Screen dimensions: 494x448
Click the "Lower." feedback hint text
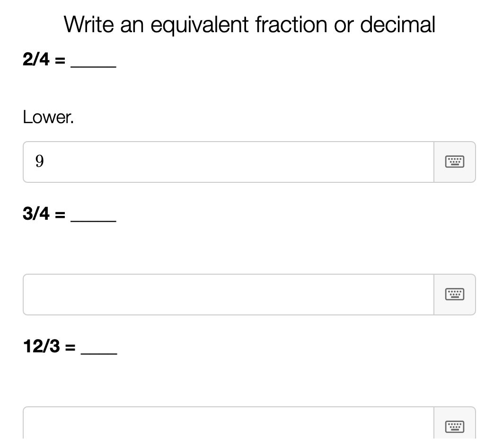[48, 117]
